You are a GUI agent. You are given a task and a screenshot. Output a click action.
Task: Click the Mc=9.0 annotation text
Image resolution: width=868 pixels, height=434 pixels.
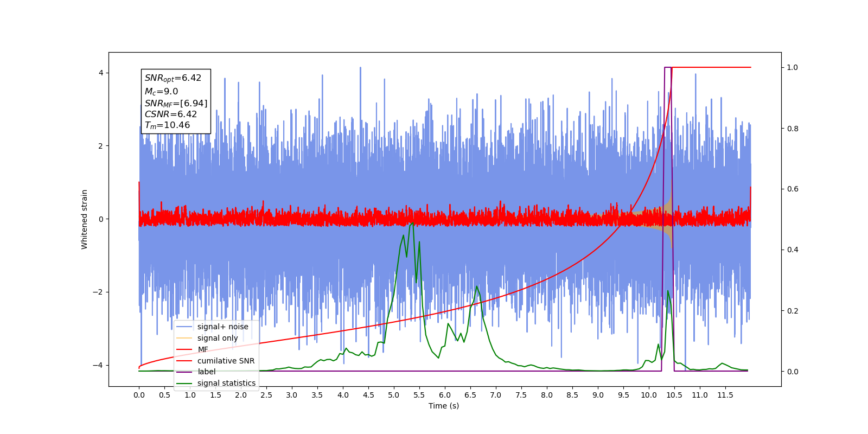pyautogui.click(x=161, y=92)
